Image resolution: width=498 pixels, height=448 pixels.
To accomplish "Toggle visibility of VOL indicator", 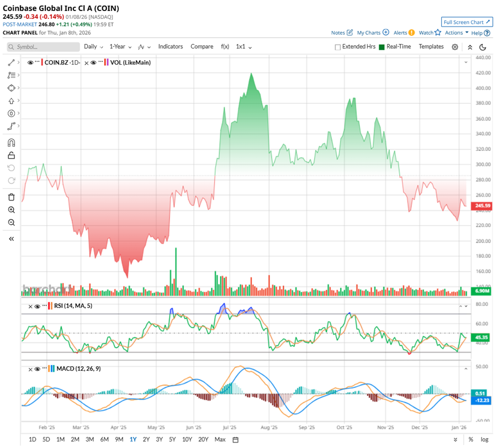I will tap(93, 62).
